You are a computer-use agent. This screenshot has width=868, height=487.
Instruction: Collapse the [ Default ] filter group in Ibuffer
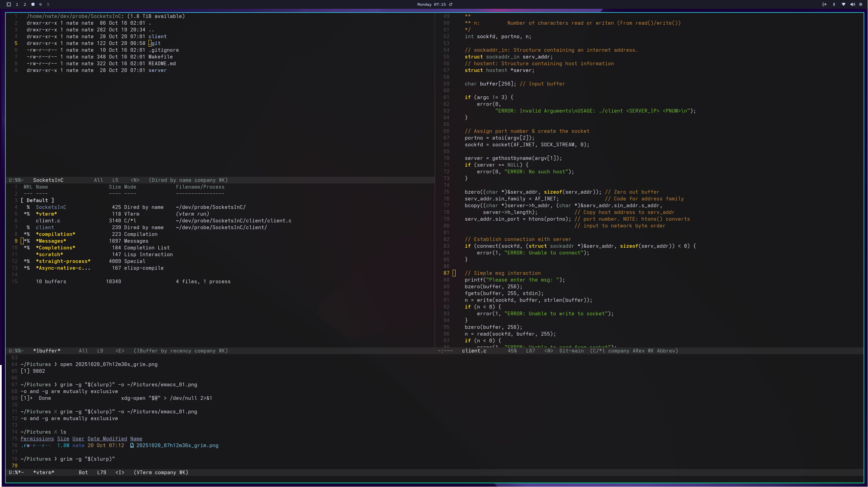[x=38, y=200]
